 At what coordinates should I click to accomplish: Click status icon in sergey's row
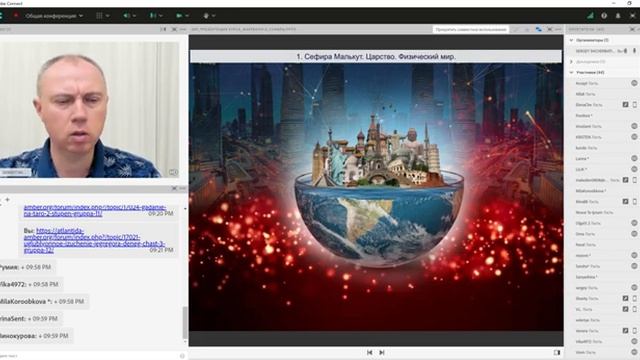tap(634, 287)
